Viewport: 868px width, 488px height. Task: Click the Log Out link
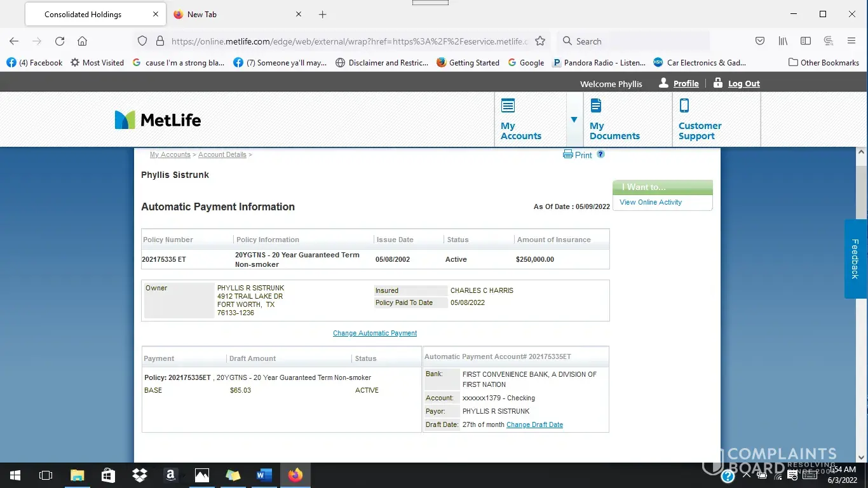coord(743,84)
